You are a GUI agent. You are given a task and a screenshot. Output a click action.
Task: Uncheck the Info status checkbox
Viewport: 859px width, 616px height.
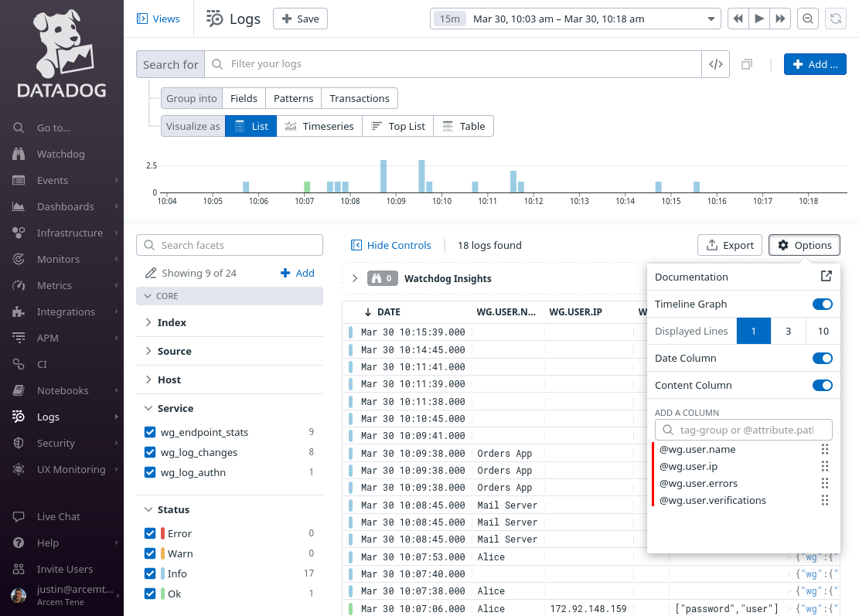pos(150,573)
